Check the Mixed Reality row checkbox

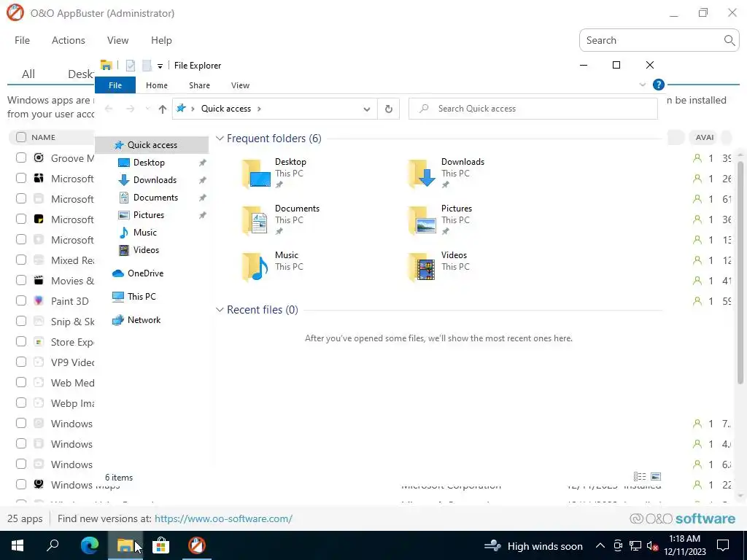(21, 260)
